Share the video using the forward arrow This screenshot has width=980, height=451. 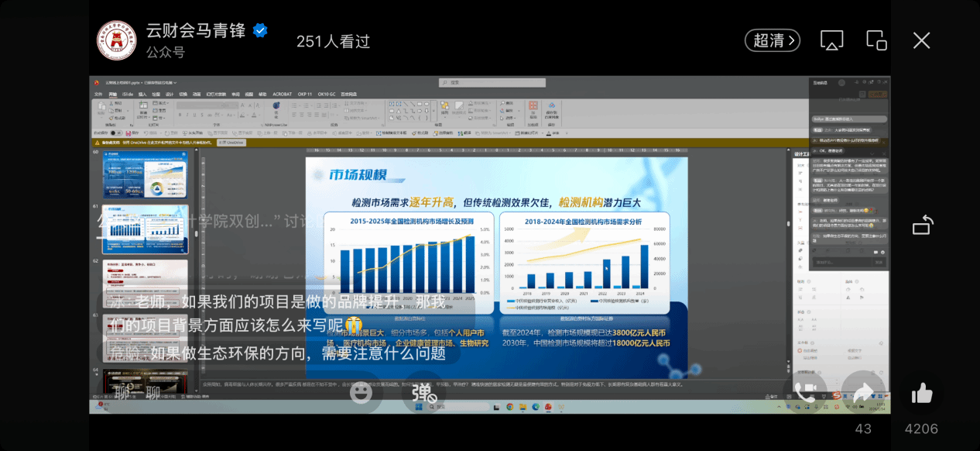[x=863, y=394]
